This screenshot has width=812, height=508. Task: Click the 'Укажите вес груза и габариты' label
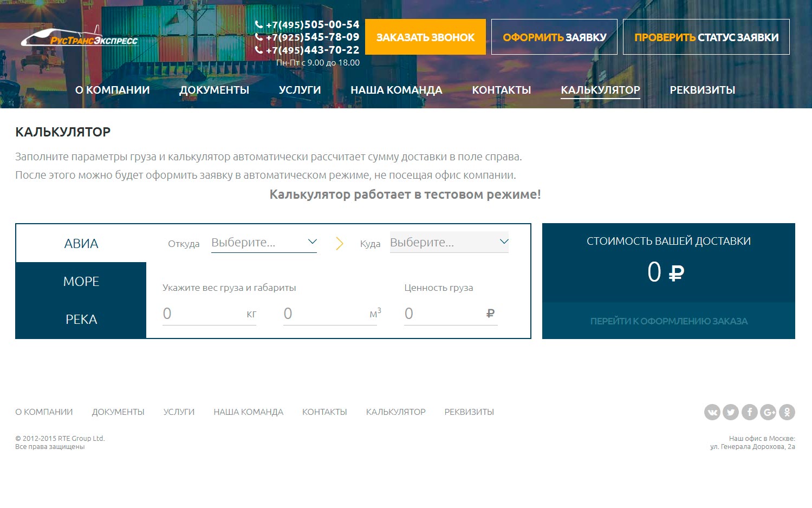point(229,288)
